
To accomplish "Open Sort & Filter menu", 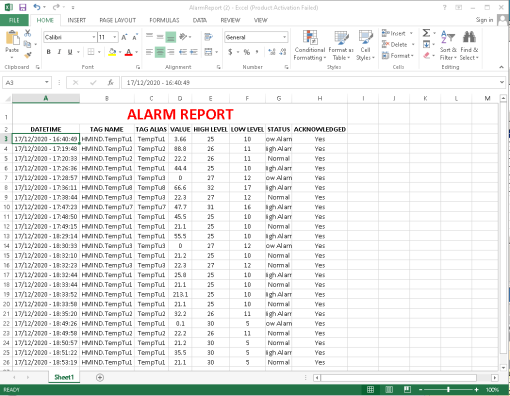I will pyautogui.click(x=448, y=45).
